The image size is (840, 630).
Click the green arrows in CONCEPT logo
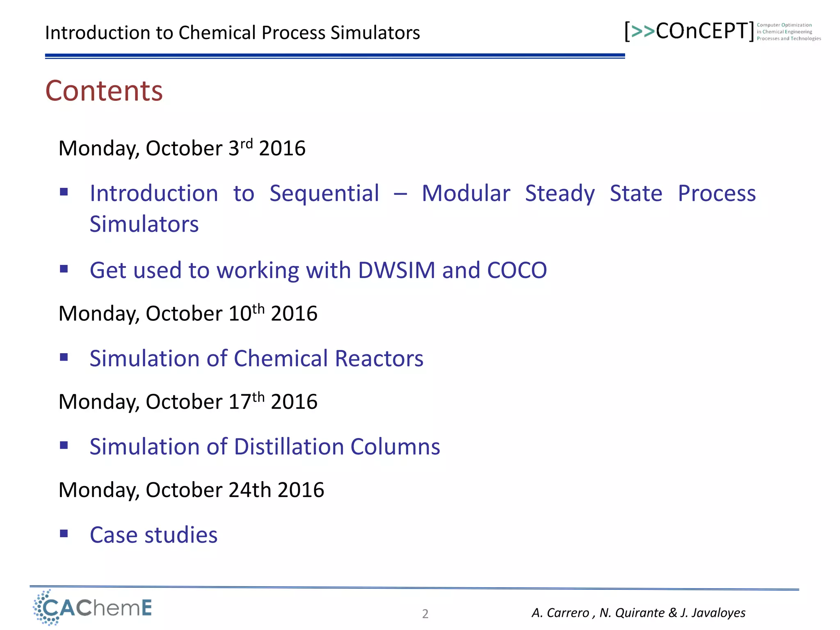[x=643, y=32]
